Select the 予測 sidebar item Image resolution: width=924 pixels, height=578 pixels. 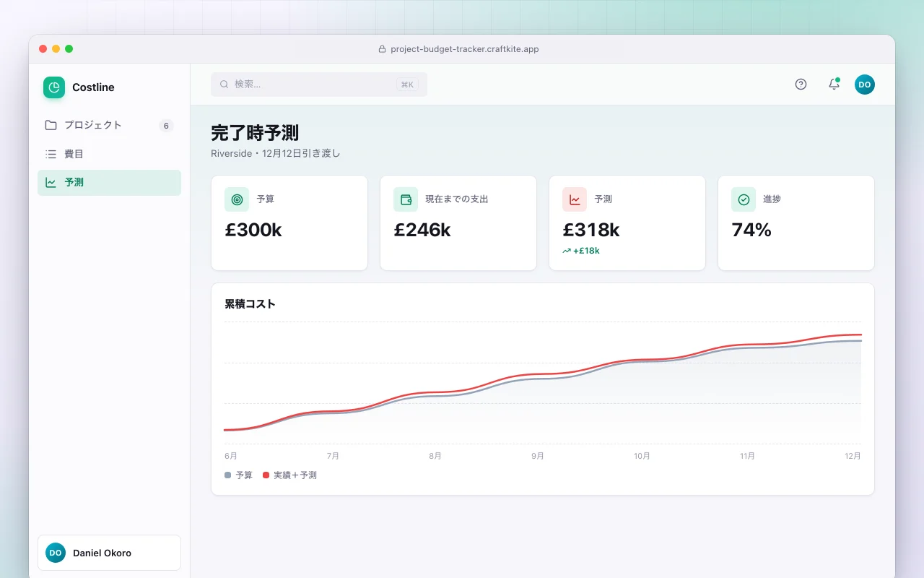point(109,183)
